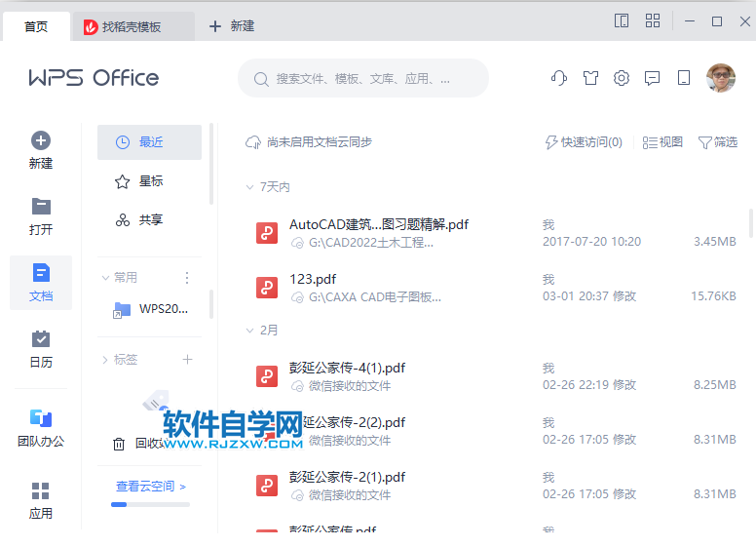Screen dimensions: 756x547
Task: Click the cloud sync icon beside 尚未启用文档云同步
Action: tap(253, 142)
